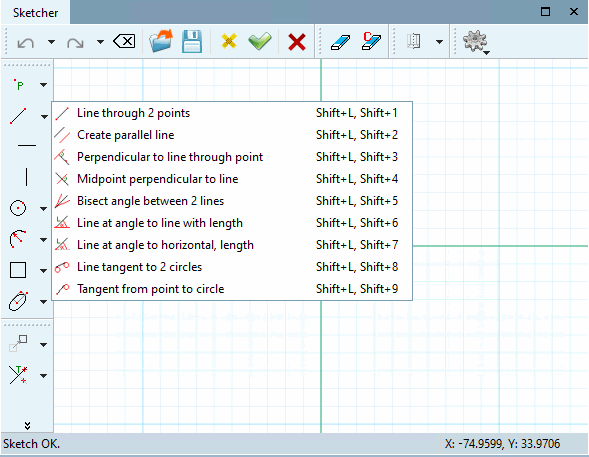Select the Vertical line tool
This screenshot has height=457, width=589.
click(x=26, y=177)
